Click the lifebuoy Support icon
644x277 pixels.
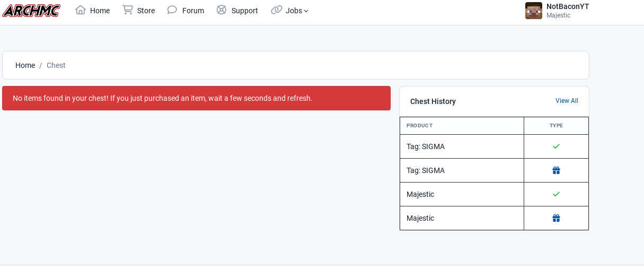pyautogui.click(x=222, y=10)
